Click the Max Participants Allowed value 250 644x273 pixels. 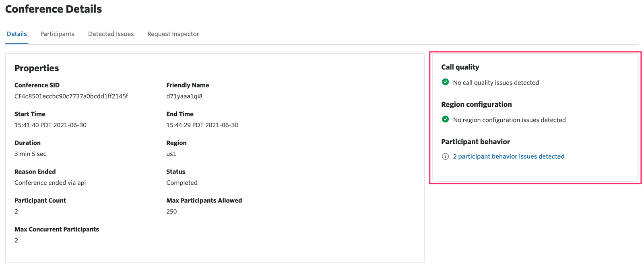171,211
